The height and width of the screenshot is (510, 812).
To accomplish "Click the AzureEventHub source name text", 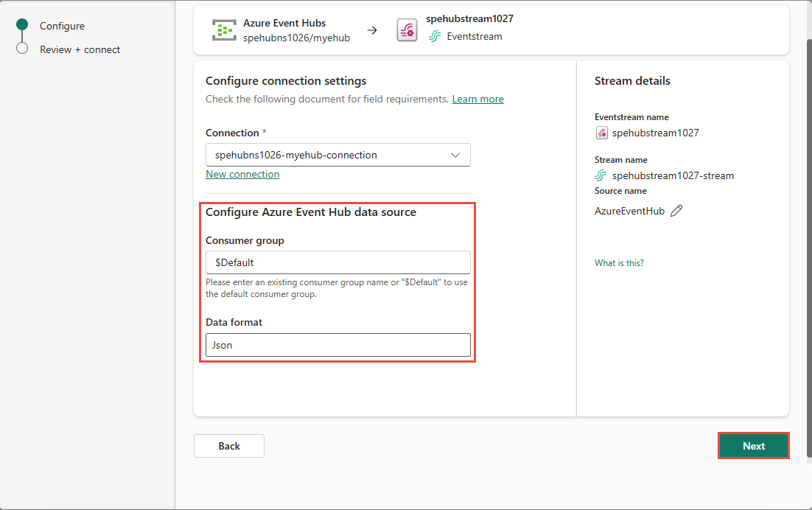I will (x=629, y=211).
